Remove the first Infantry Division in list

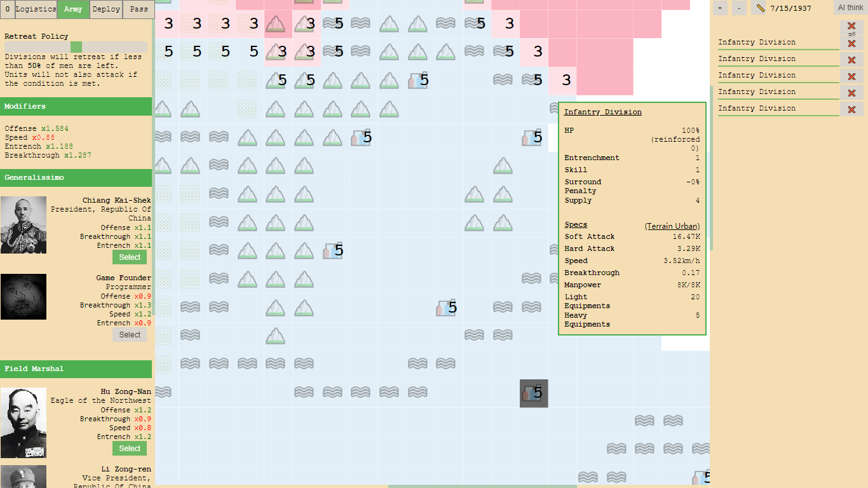click(851, 43)
